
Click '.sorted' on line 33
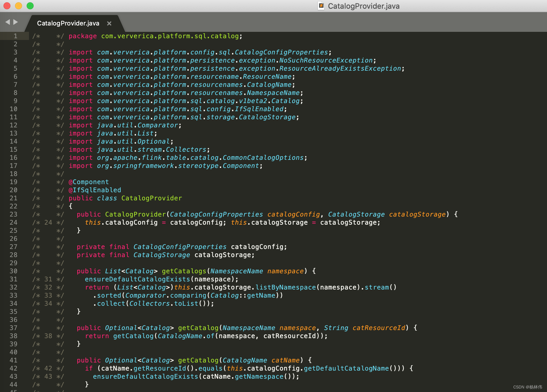click(107, 296)
